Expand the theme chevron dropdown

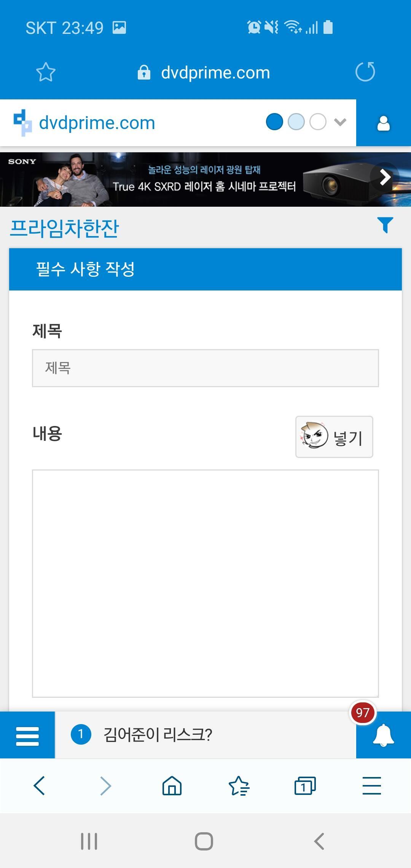tap(340, 122)
